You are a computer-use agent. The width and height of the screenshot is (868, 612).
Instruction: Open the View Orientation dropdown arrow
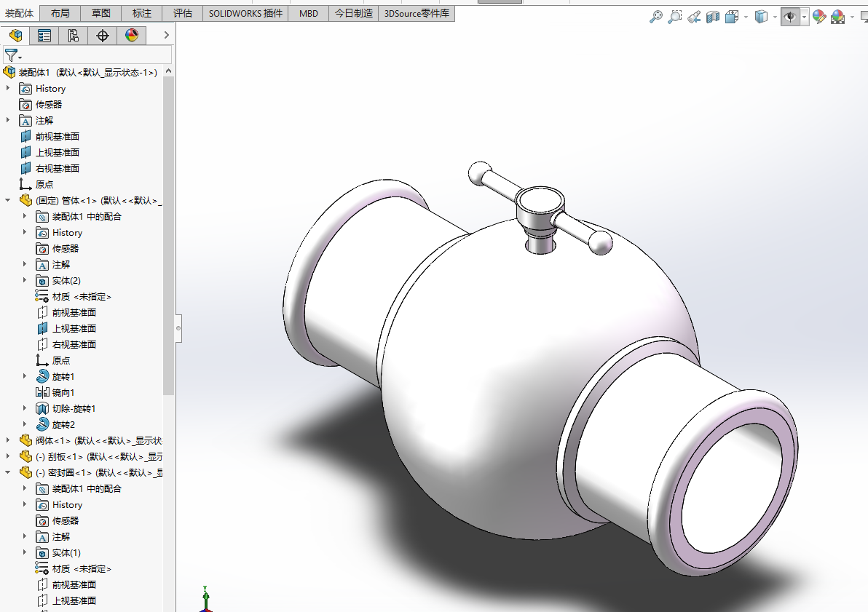click(746, 17)
